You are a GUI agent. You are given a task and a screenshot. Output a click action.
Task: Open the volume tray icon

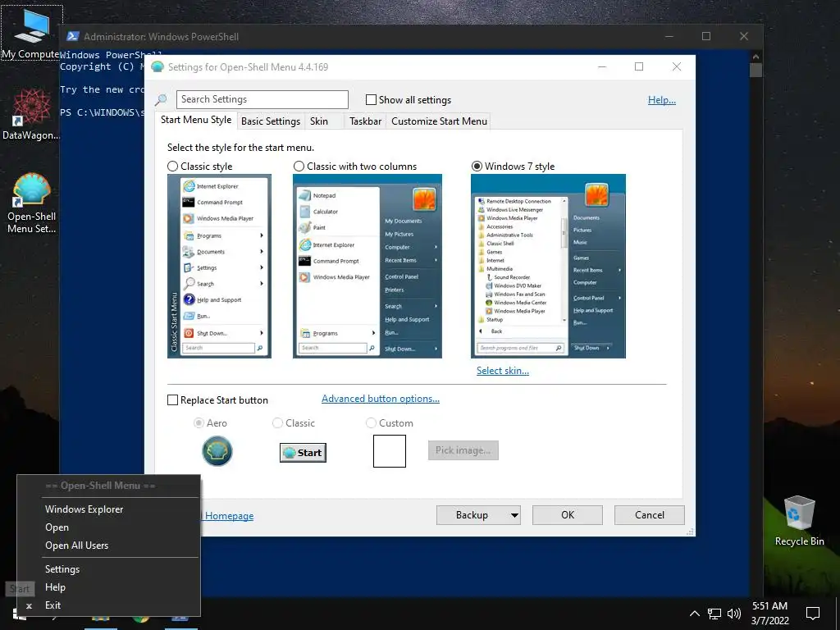734,614
